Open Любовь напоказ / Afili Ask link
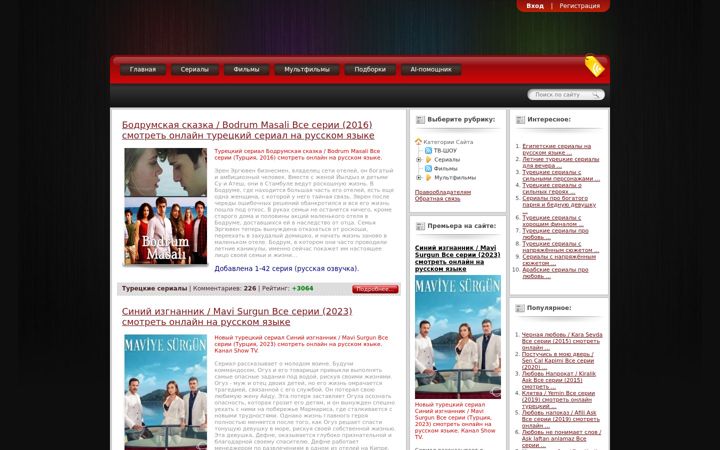Viewport: 720px width, 450px height. 561,419
